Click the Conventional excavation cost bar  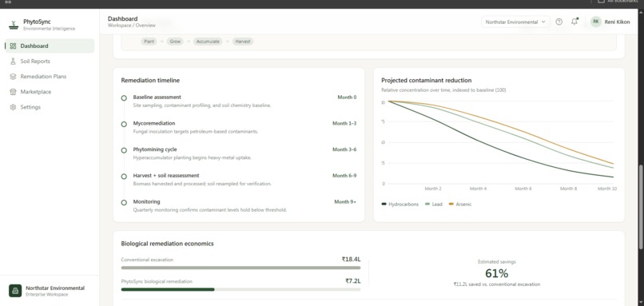pos(241,268)
